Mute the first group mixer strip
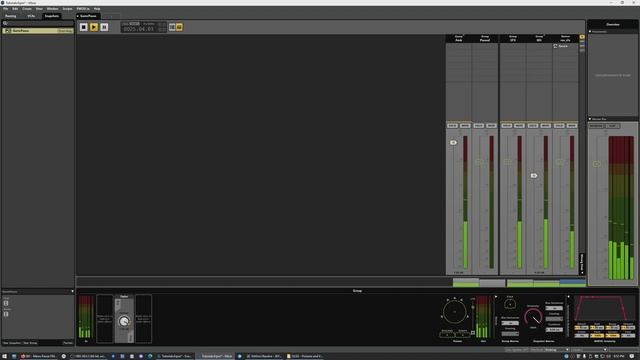 [x=465, y=126]
